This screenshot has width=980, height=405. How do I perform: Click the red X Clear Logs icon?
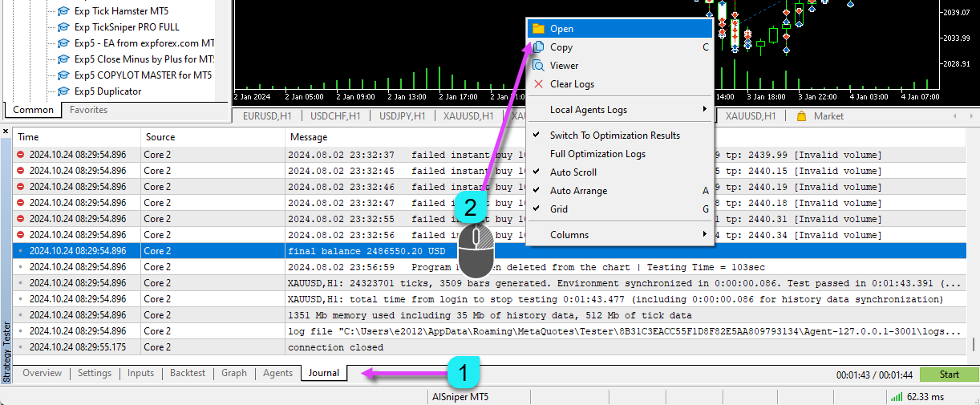coord(538,84)
